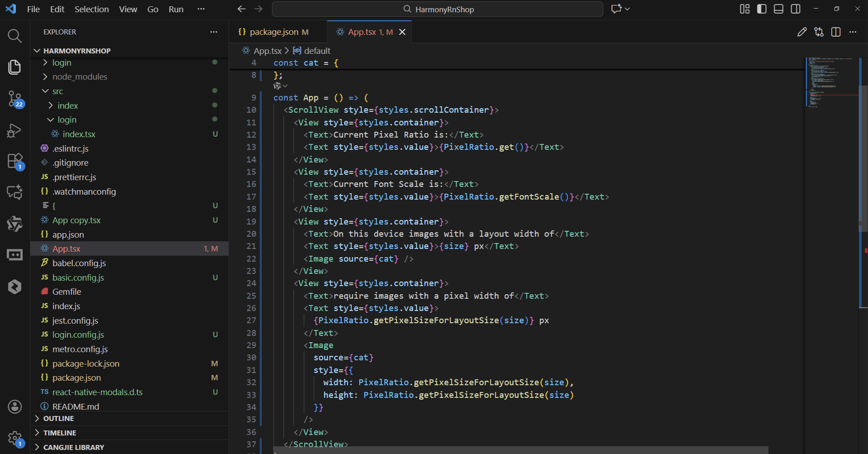Open the Search view in activity bar
Viewport: 868px width, 454px height.
(x=14, y=36)
